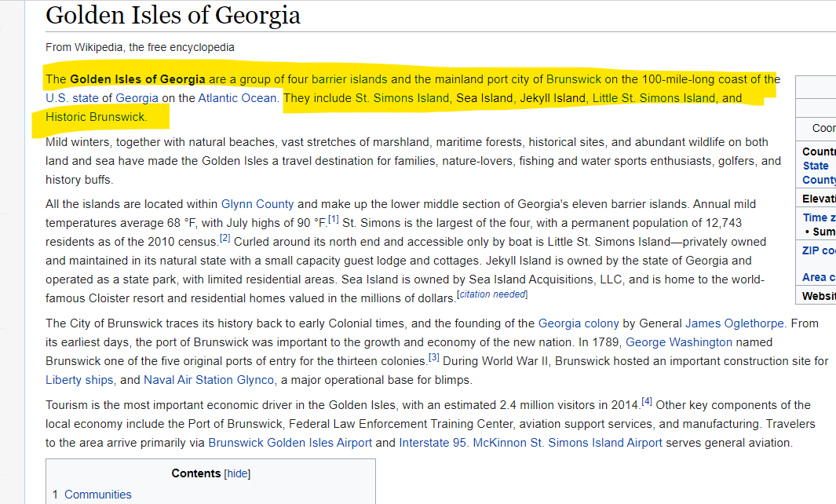This screenshot has height=504, width=836.
Task: Open Naval Air Station Glynco link
Action: (x=209, y=380)
